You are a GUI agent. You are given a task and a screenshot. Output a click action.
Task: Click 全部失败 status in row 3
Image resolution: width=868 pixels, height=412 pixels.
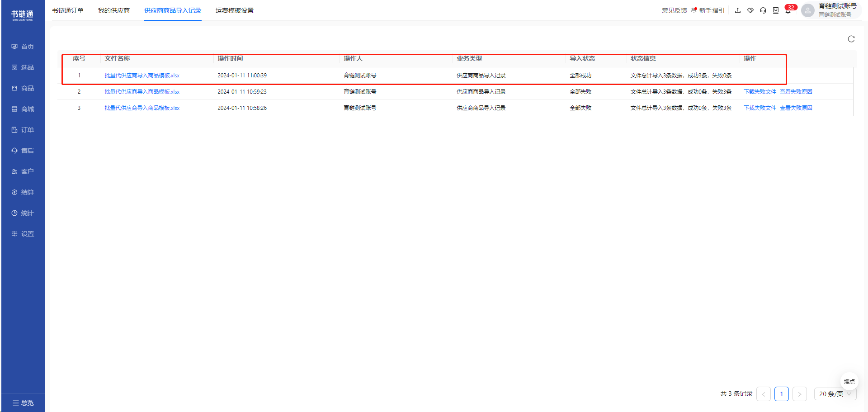(x=580, y=108)
